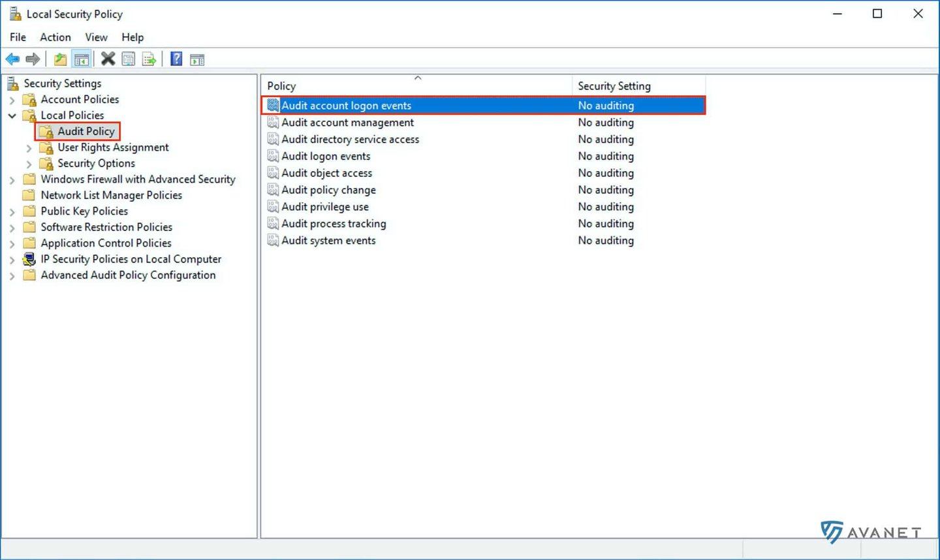Image resolution: width=940 pixels, height=560 pixels.
Task: Sort by the Security Setting column header
Action: (x=639, y=86)
